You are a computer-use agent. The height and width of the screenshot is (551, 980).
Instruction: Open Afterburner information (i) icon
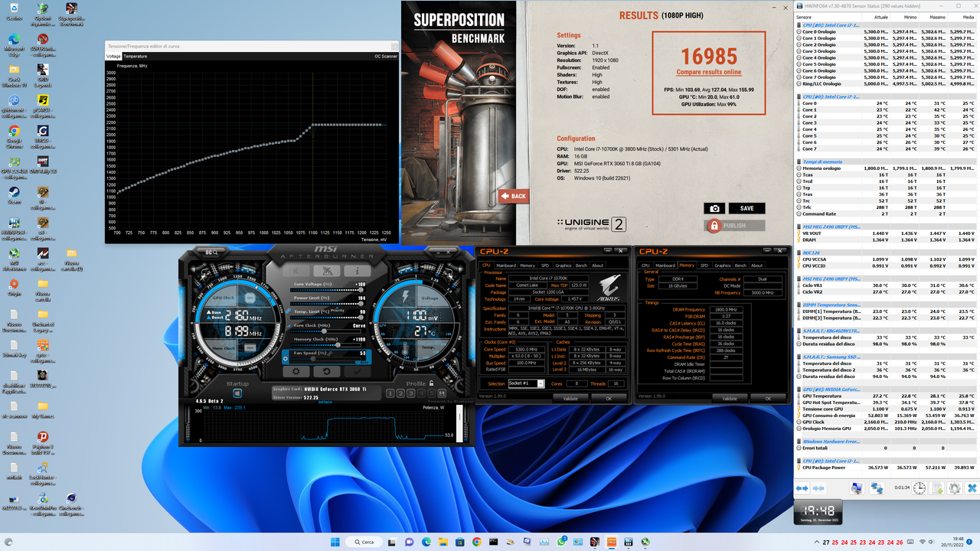(358, 271)
